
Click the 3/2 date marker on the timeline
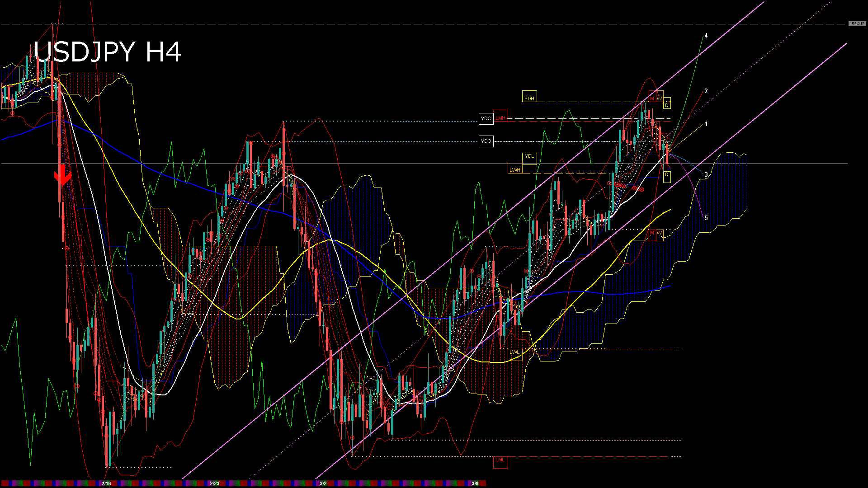[x=323, y=483]
